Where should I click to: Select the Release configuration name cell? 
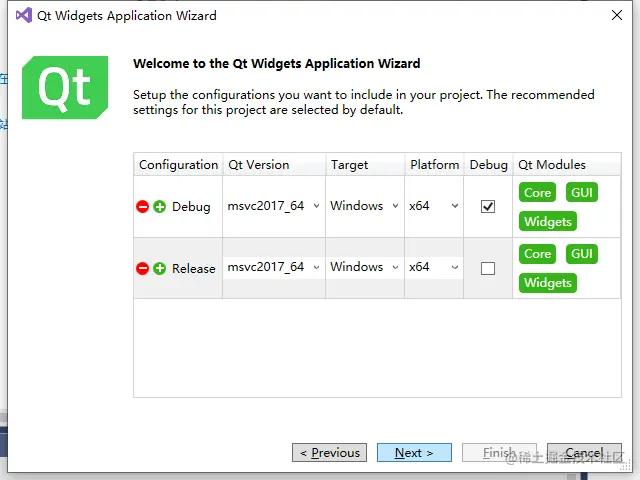(193, 269)
